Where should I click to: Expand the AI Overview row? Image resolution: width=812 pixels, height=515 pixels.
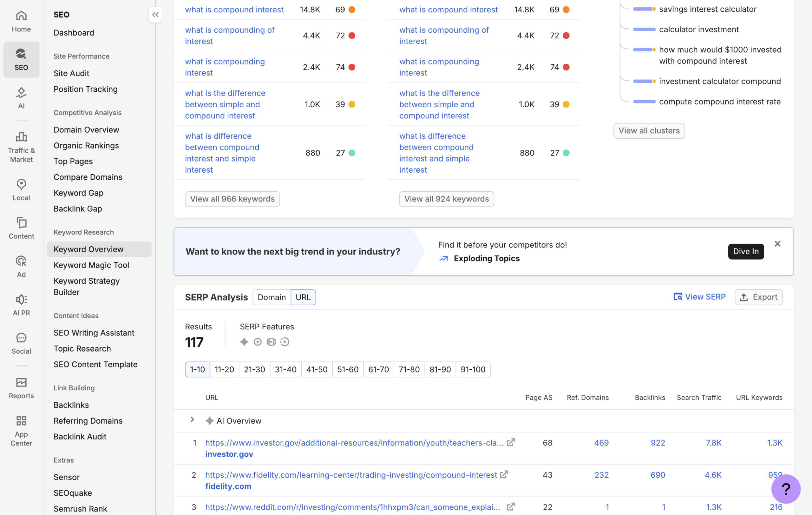pos(192,419)
